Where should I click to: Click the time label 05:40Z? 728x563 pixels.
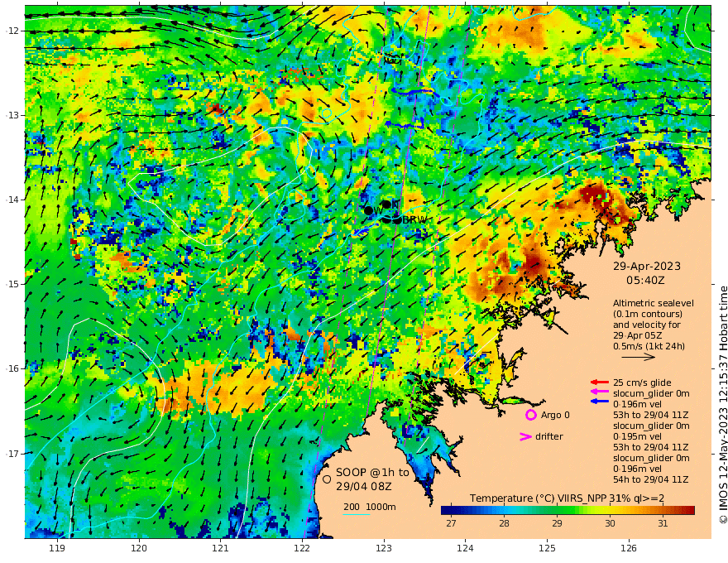pyautogui.click(x=645, y=281)
